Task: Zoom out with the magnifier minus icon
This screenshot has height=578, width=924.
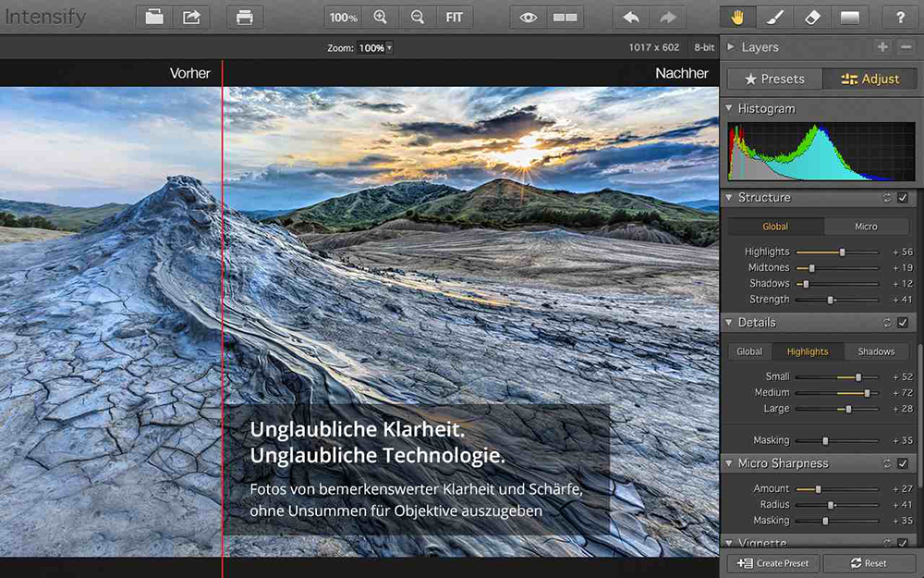Action: pos(418,17)
